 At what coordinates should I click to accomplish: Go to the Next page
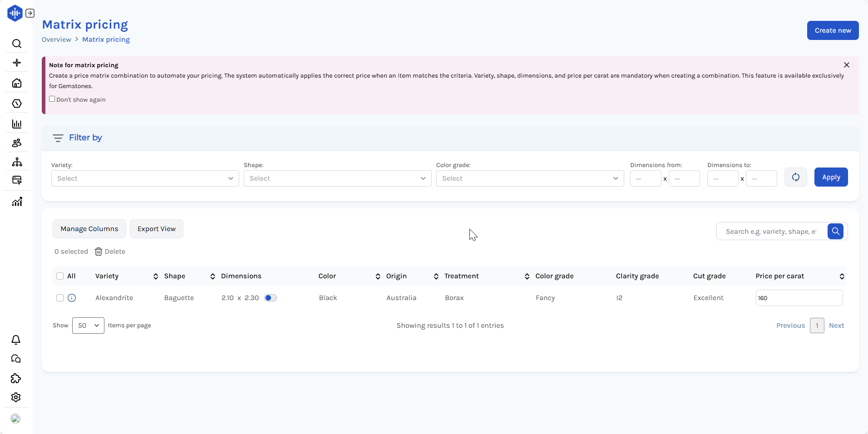tap(836, 325)
